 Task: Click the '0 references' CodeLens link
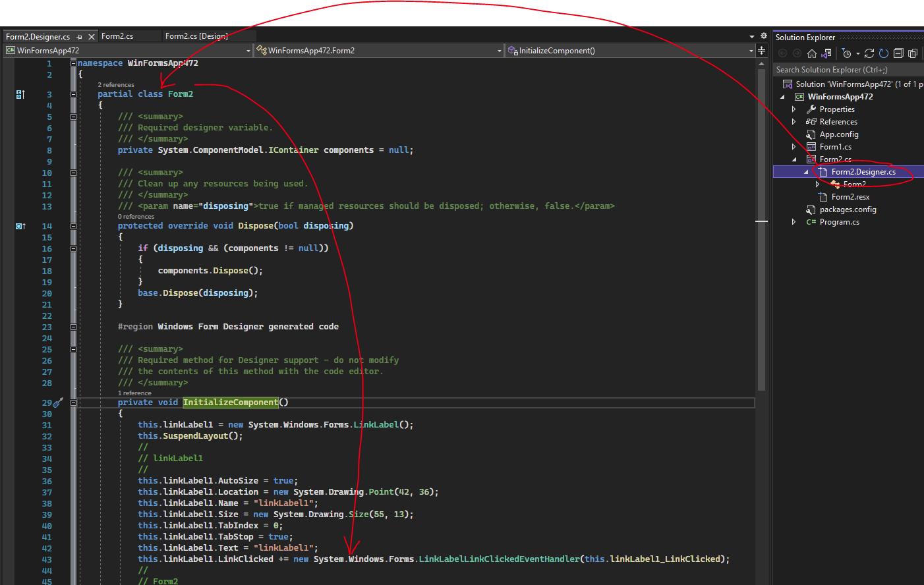[x=136, y=217]
